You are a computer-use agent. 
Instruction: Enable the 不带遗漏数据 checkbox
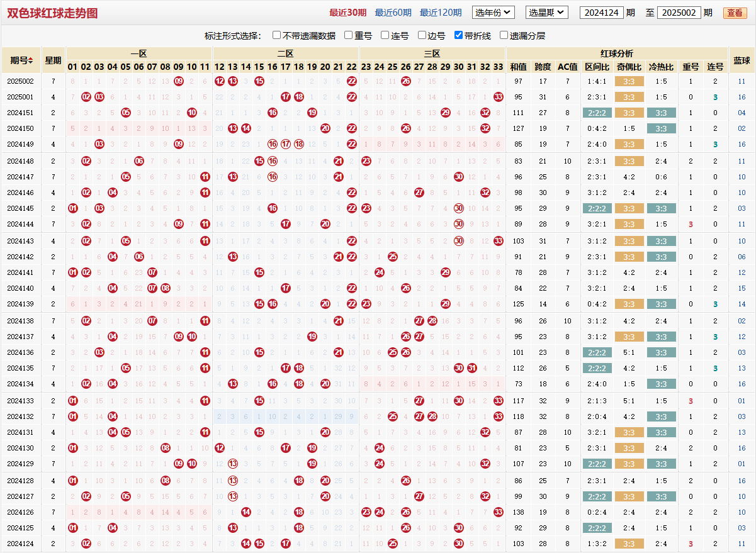(x=277, y=36)
